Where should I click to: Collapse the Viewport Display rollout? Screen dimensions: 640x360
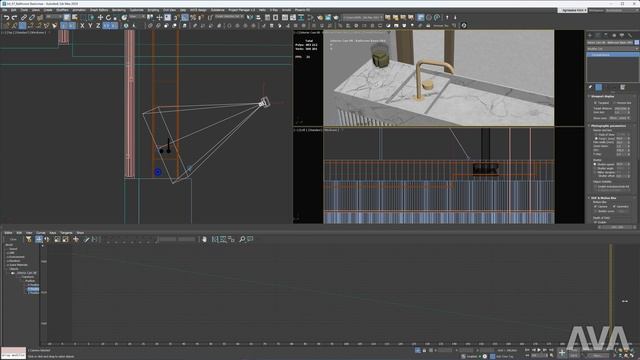click(603, 96)
